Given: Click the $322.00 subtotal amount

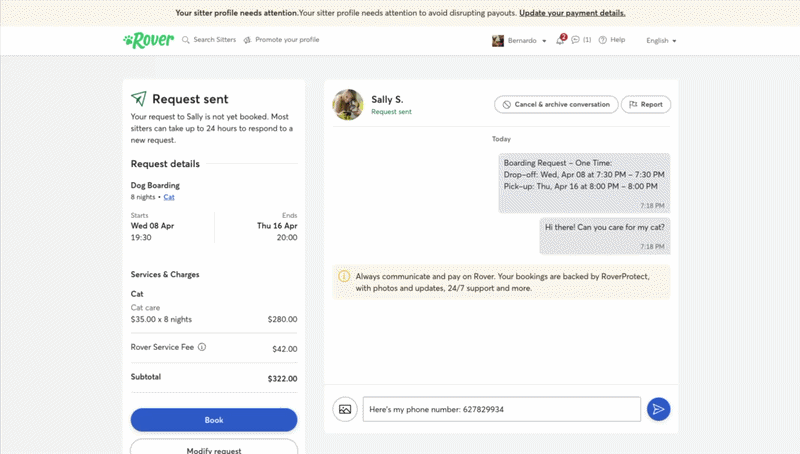Looking at the screenshot, I should tap(282, 379).
